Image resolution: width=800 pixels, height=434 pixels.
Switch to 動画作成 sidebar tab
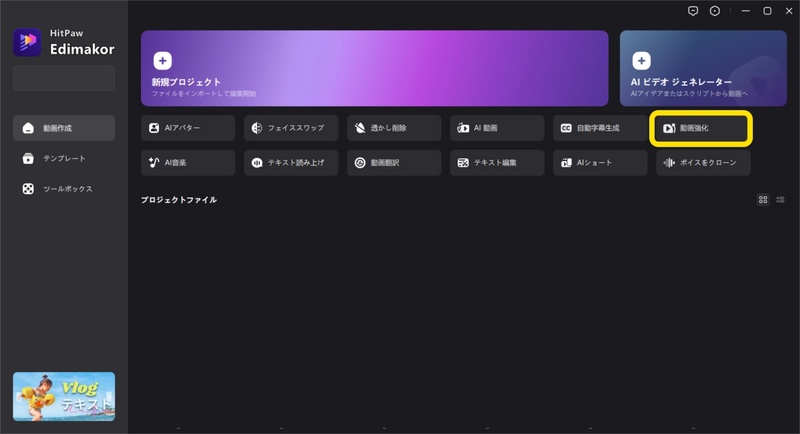[64, 128]
